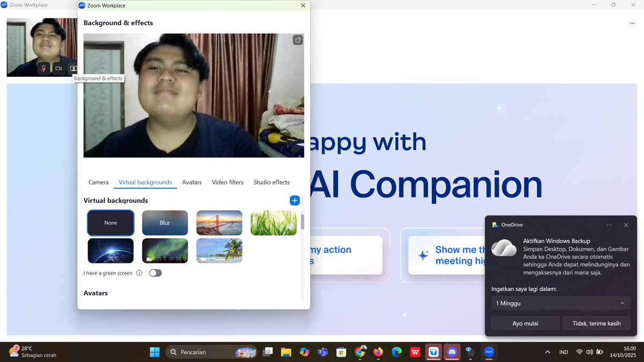Open the Video filters tab
Screen dimensions: 644x362
point(228,182)
